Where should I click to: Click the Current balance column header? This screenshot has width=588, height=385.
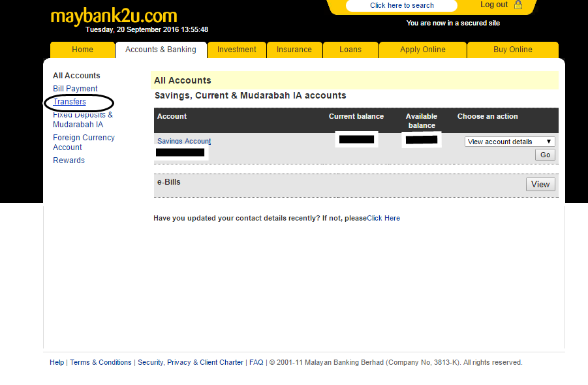[356, 117]
